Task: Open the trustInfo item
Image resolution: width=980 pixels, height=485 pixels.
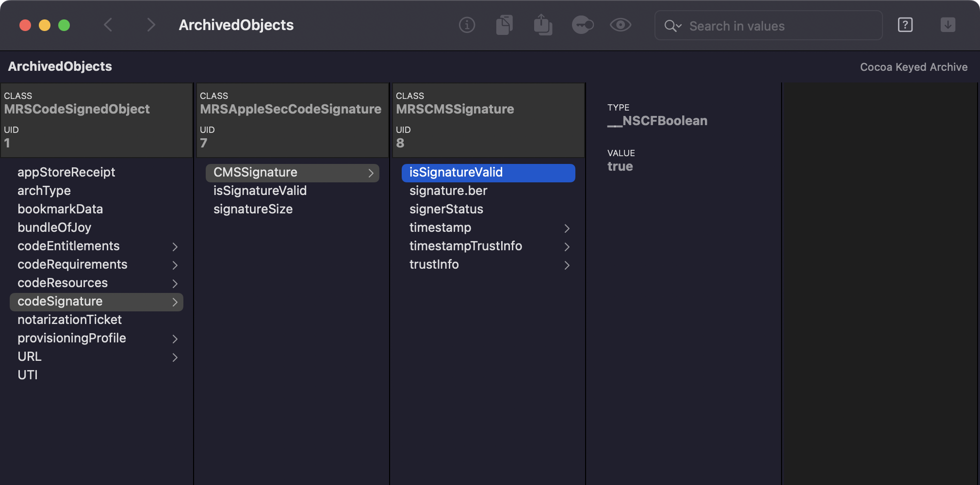Action: click(x=434, y=264)
